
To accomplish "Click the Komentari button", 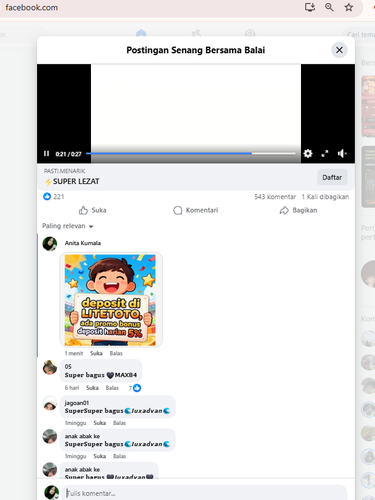I will [x=196, y=210].
